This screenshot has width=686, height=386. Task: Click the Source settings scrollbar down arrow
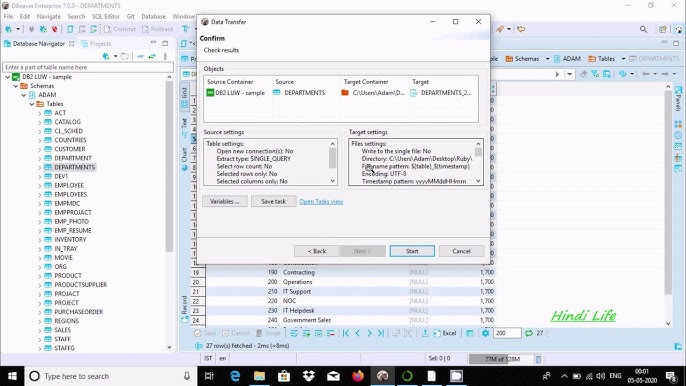click(332, 181)
